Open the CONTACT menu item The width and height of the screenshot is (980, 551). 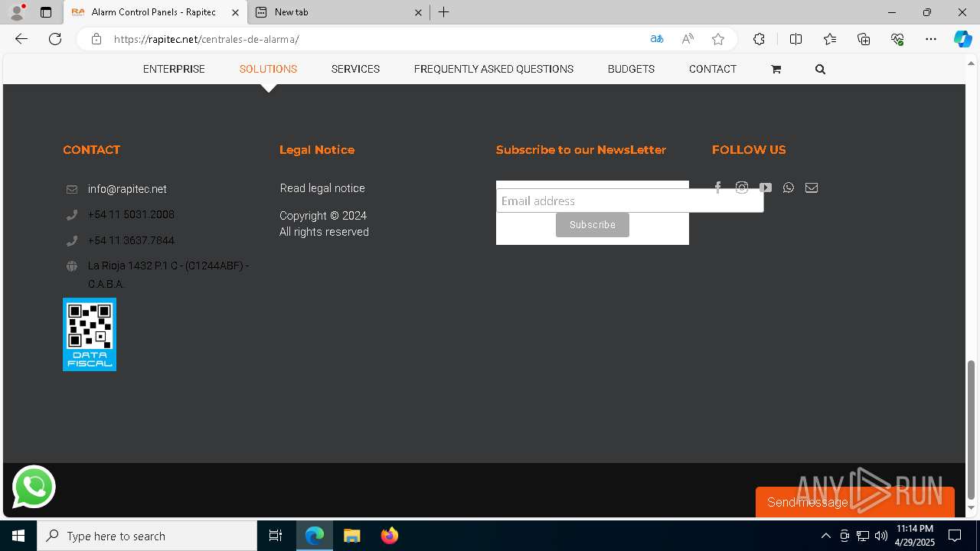(713, 69)
